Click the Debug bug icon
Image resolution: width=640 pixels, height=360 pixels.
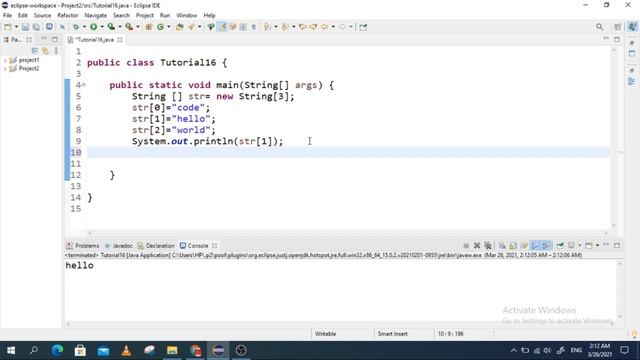point(76,27)
